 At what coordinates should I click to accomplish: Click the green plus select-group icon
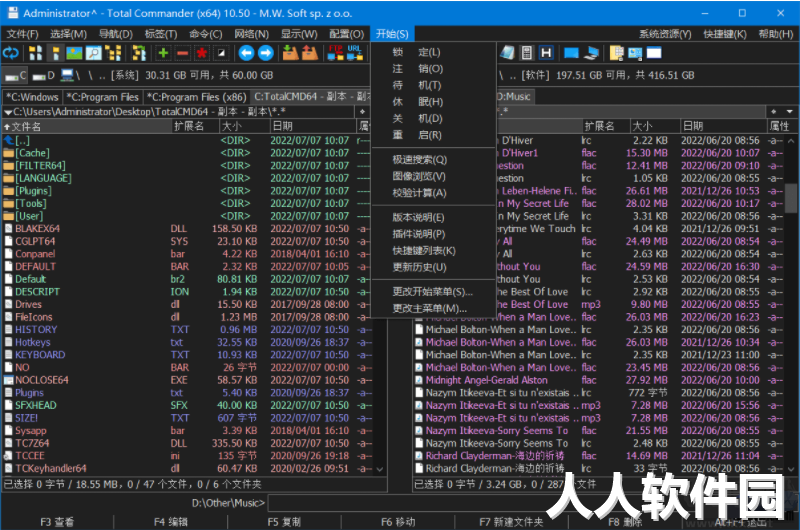163,53
